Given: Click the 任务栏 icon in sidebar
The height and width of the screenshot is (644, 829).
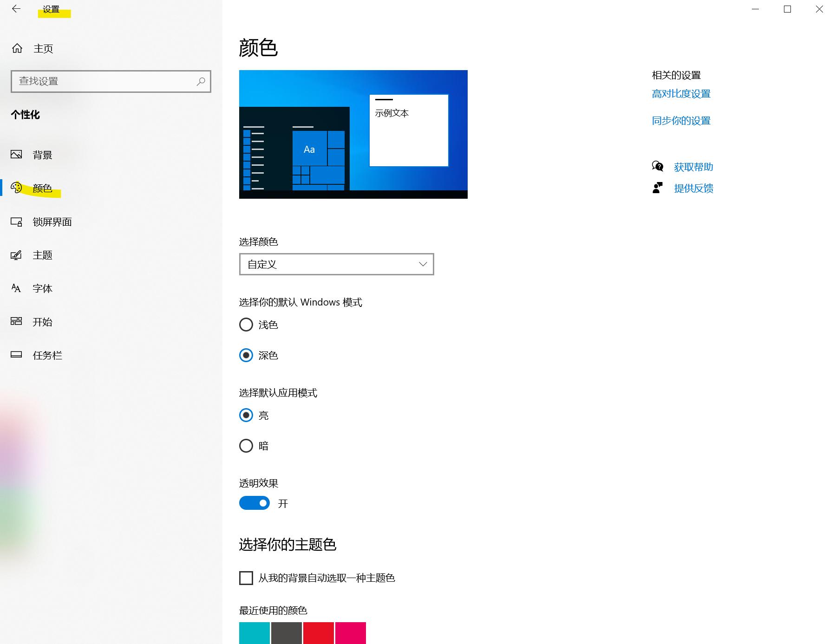Looking at the screenshot, I should (17, 355).
